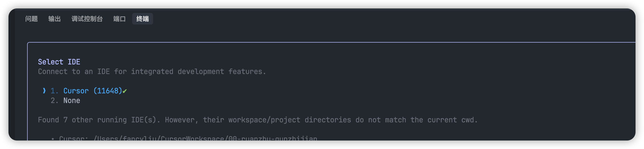Switch to the 问题 tab

[x=31, y=19]
